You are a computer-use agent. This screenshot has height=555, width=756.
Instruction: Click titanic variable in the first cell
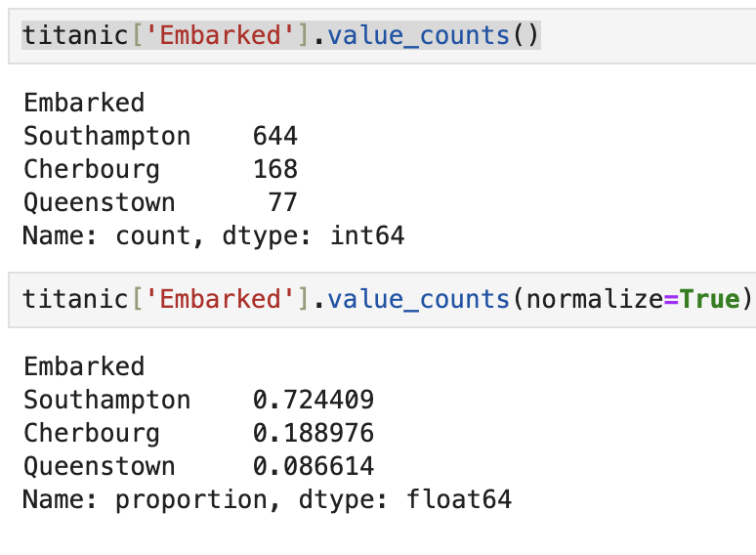(x=75, y=36)
